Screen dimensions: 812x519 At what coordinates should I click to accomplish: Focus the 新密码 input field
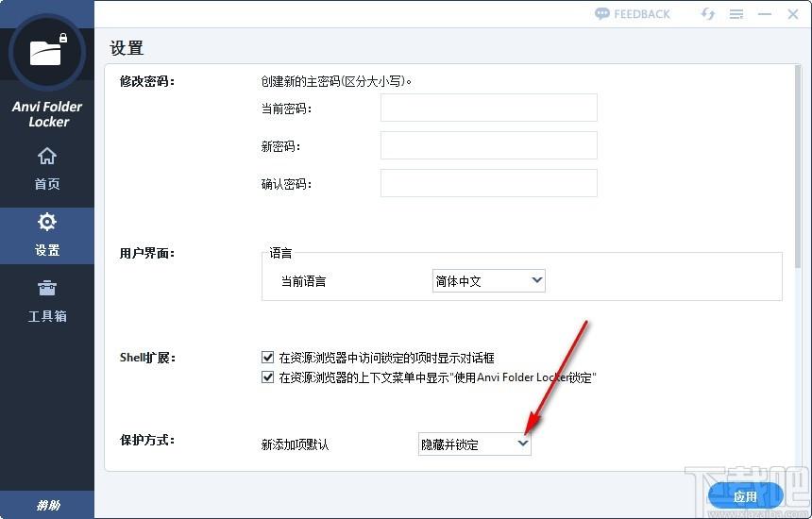pos(489,145)
